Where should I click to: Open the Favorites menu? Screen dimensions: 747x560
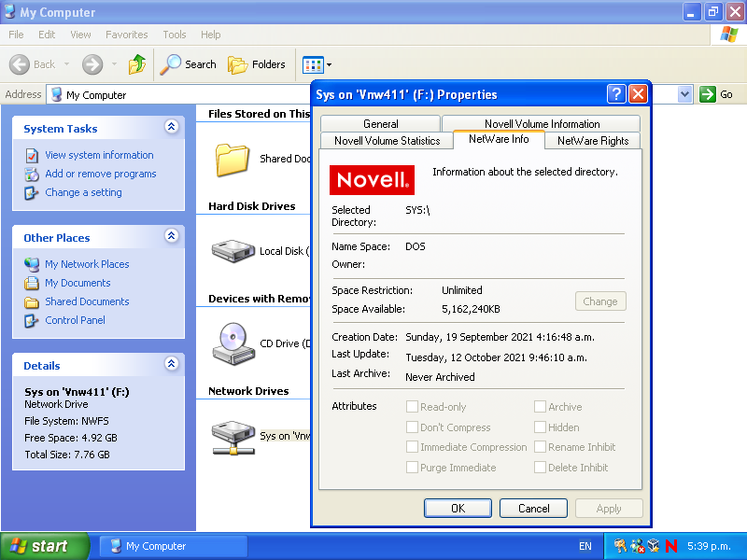tap(127, 35)
